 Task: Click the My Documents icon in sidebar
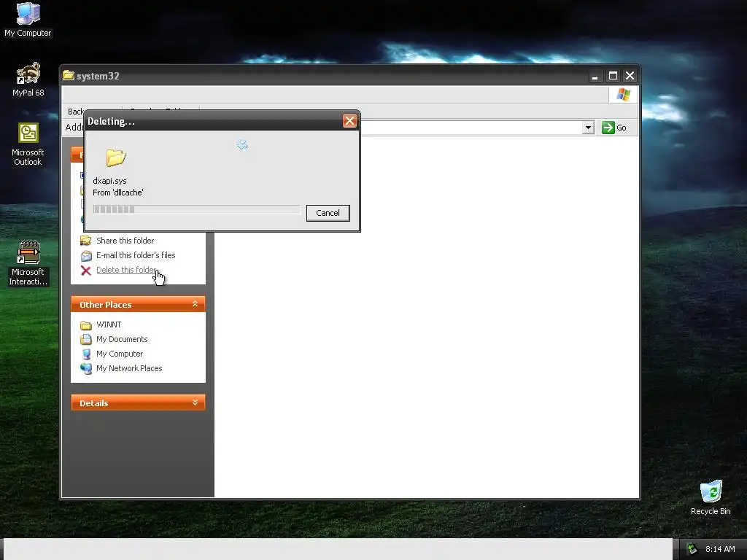tap(86, 340)
